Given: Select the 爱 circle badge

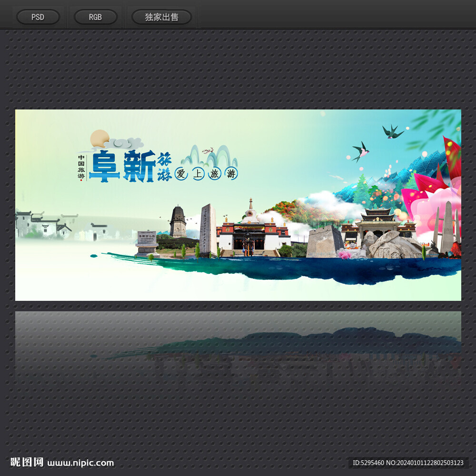Looking at the screenshot, I should 181,174.
